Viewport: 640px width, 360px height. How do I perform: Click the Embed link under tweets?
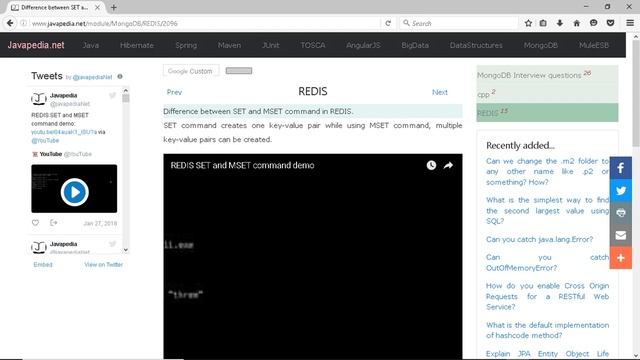(43, 264)
